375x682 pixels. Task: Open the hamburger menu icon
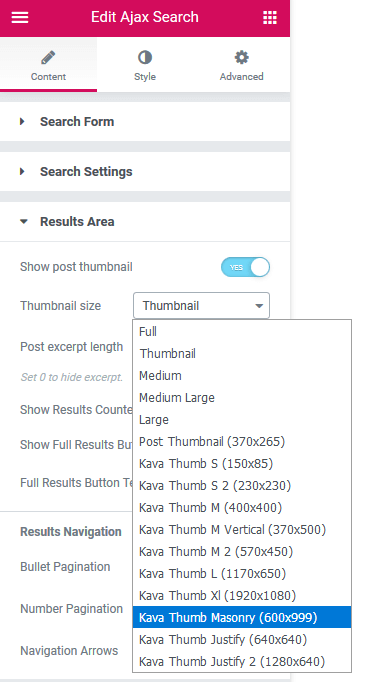pyautogui.click(x=20, y=17)
